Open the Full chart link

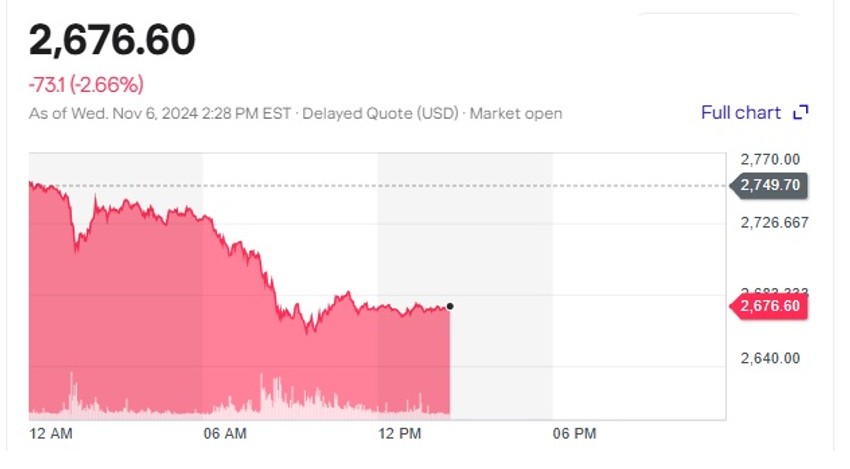(x=741, y=113)
